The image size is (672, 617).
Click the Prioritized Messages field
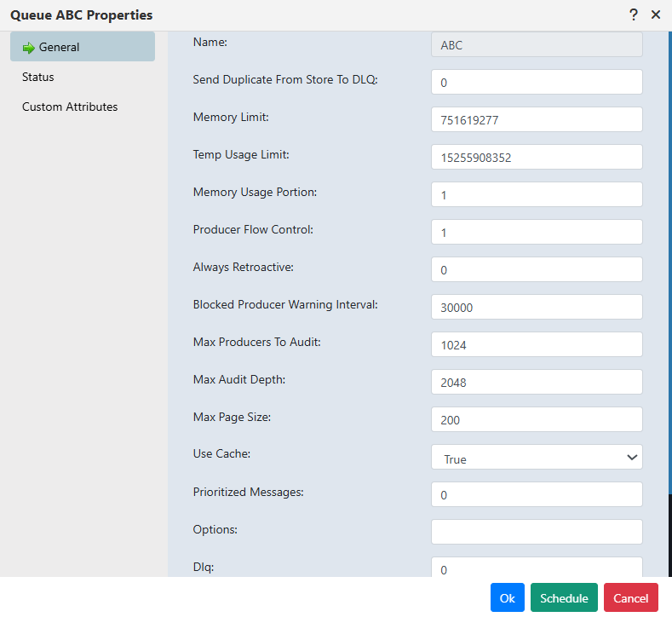537,494
